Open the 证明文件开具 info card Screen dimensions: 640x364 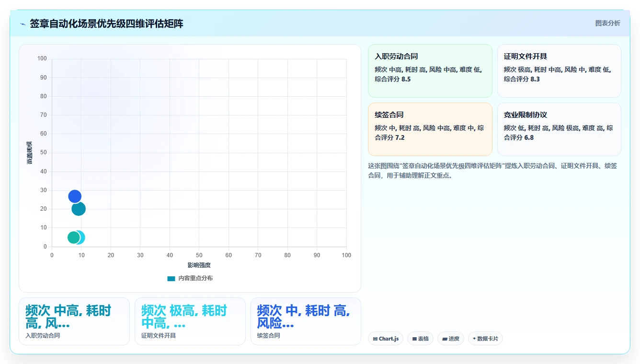(559, 71)
